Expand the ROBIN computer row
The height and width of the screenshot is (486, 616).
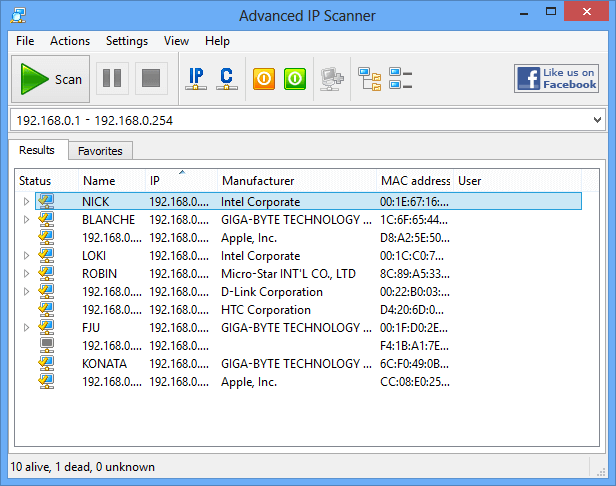click(27, 274)
